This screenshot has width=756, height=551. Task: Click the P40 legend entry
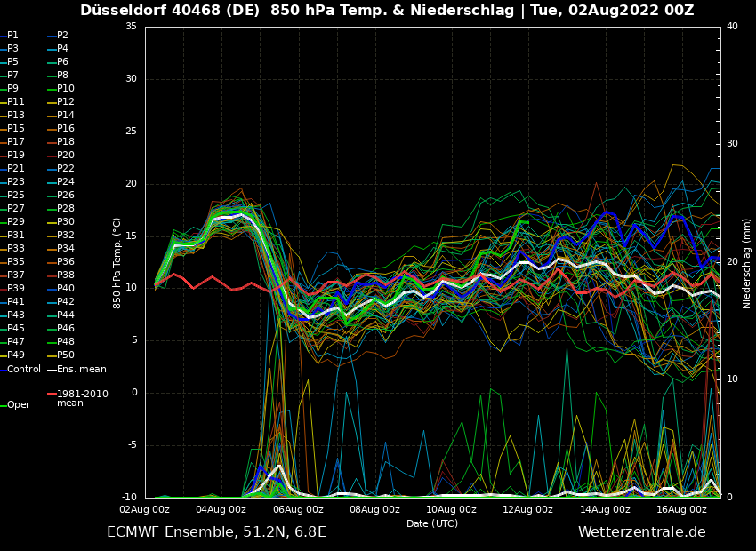pyautogui.click(x=66, y=289)
